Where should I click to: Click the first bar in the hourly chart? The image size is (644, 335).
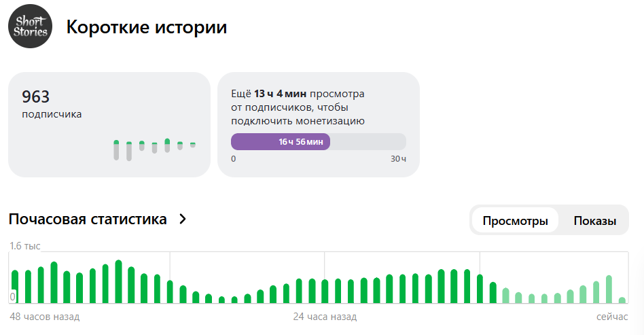click(x=15, y=287)
